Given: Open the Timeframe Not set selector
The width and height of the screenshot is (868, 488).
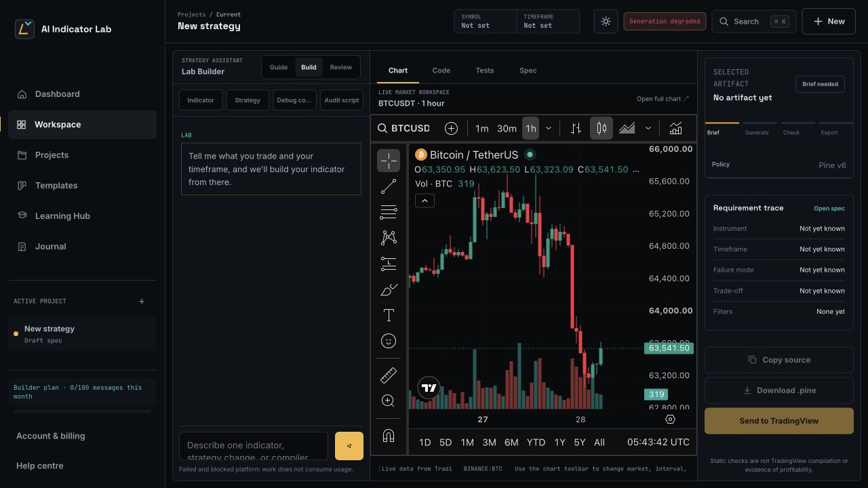Looking at the screenshot, I should click(x=548, y=21).
